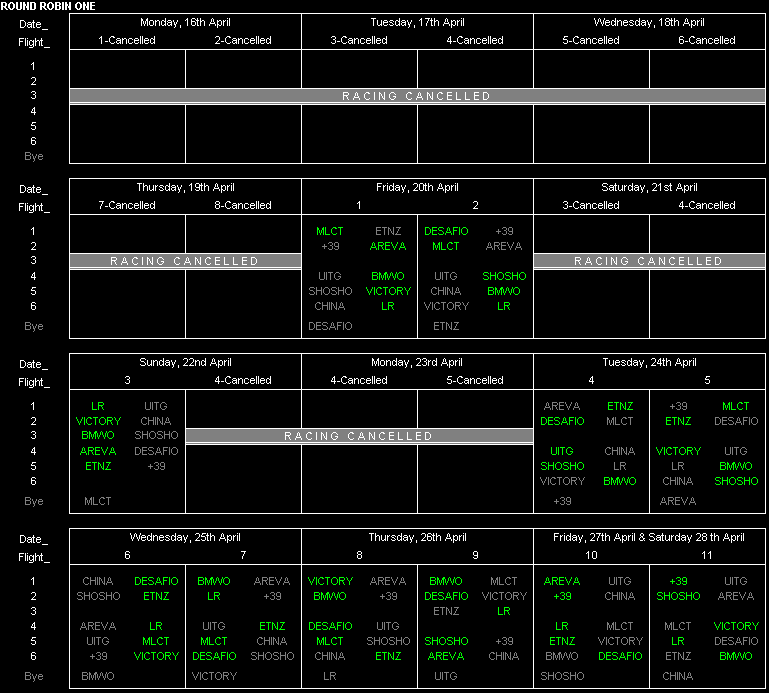
Task: Select green DESAFIO in flight 2
Action: 446,231
